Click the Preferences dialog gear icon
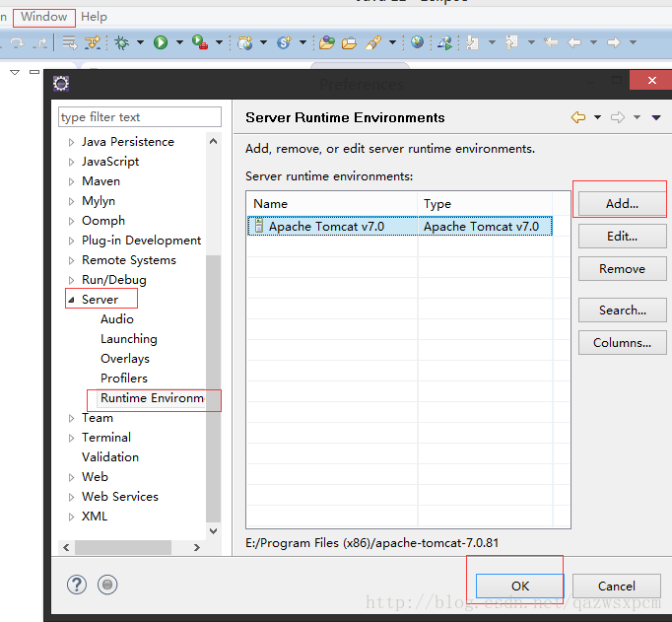 (x=61, y=83)
